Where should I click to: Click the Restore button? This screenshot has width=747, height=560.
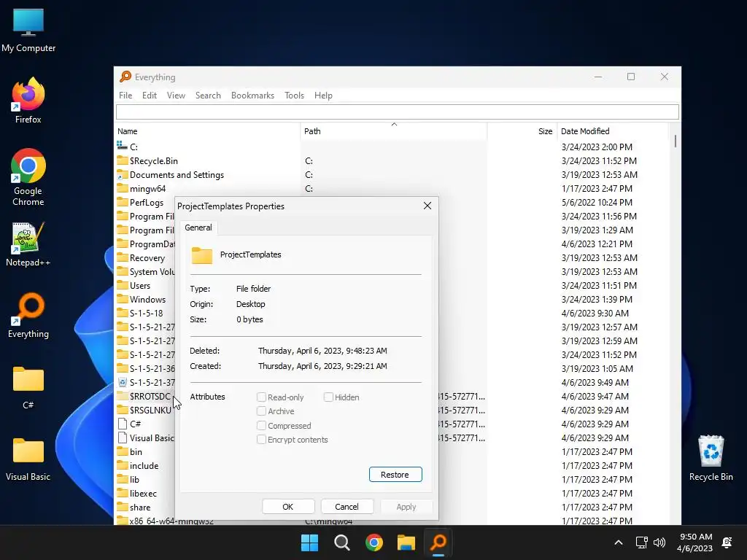(x=395, y=474)
